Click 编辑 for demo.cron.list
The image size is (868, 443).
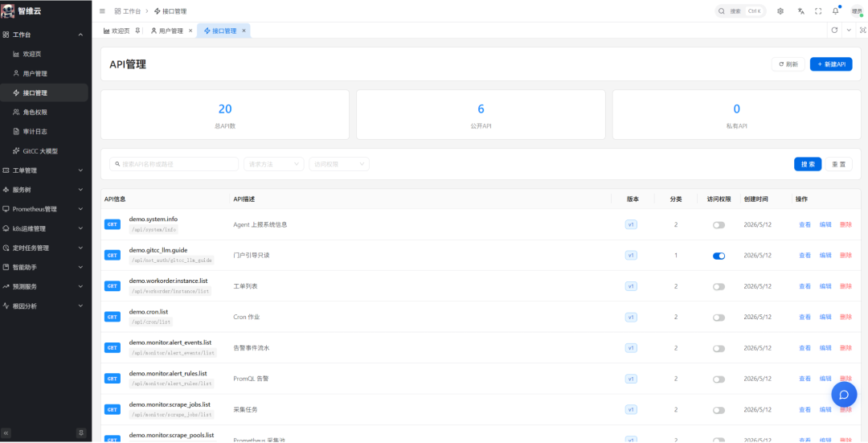click(x=825, y=318)
